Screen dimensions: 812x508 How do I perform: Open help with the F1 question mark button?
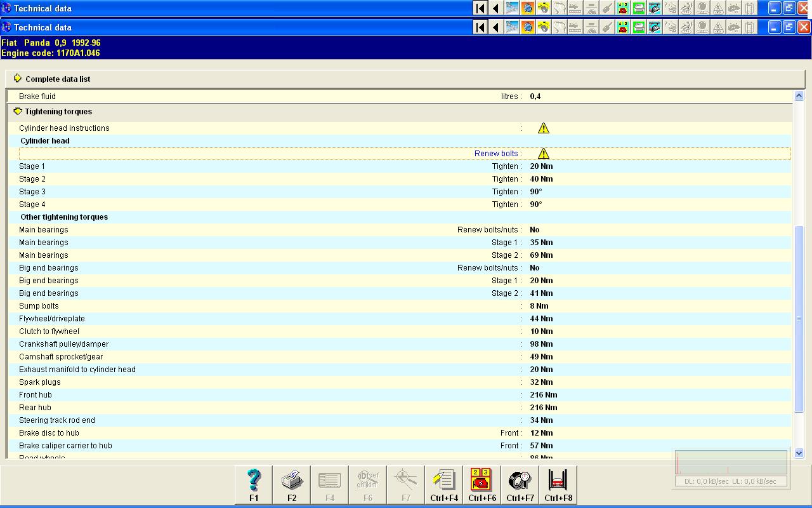pyautogui.click(x=254, y=485)
